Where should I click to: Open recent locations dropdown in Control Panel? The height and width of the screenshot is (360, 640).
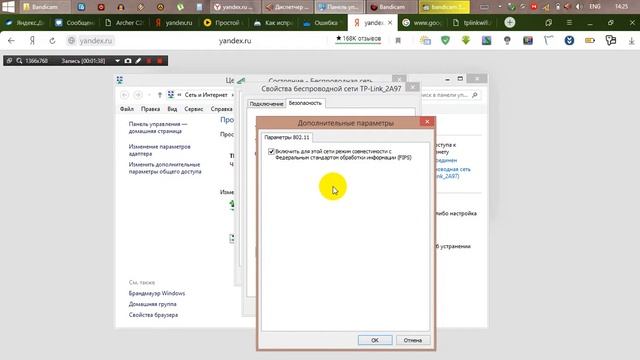click(x=149, y=95)
